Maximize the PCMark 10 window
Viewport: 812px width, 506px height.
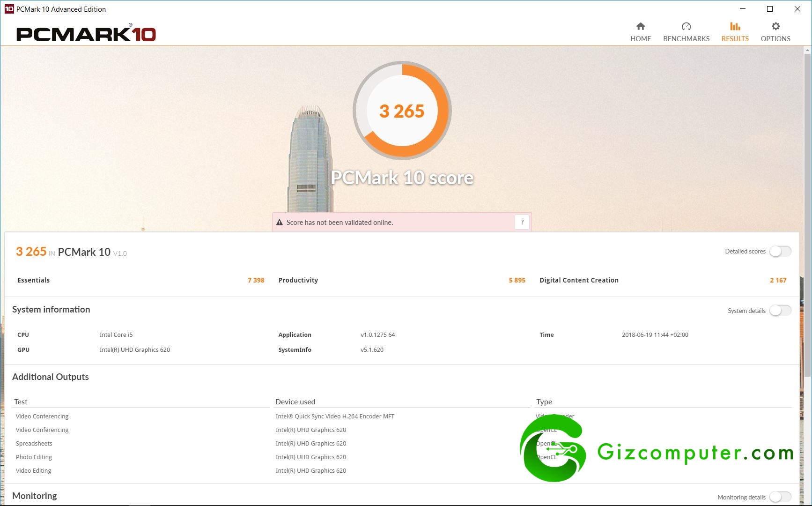[770, 9]
